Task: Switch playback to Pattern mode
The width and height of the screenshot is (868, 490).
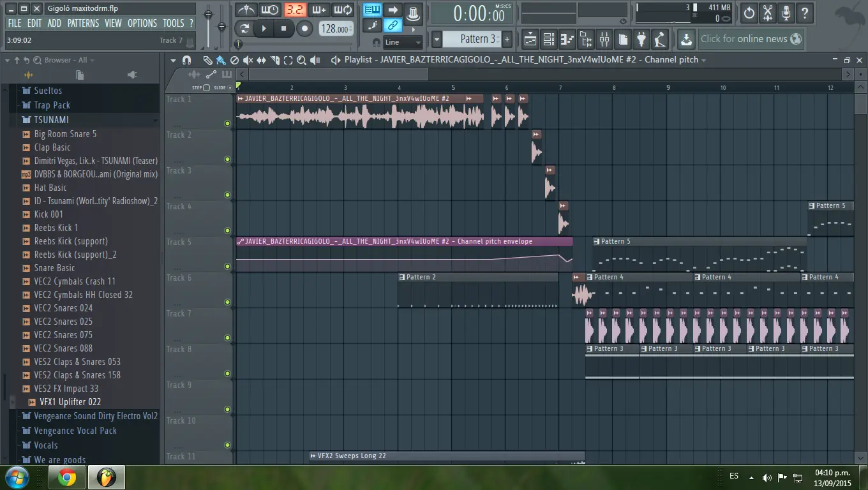Action: (244, 29)
